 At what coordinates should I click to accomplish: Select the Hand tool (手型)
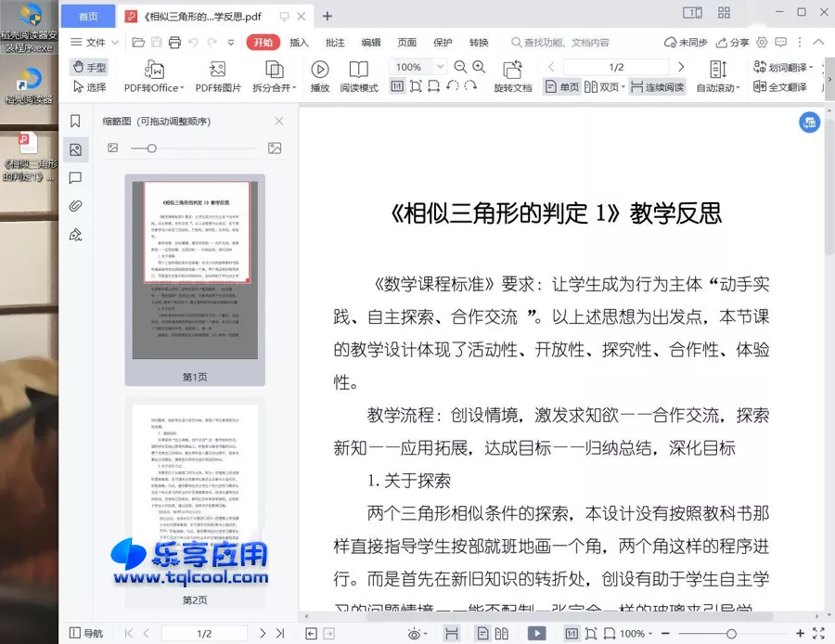click(88, 66)
